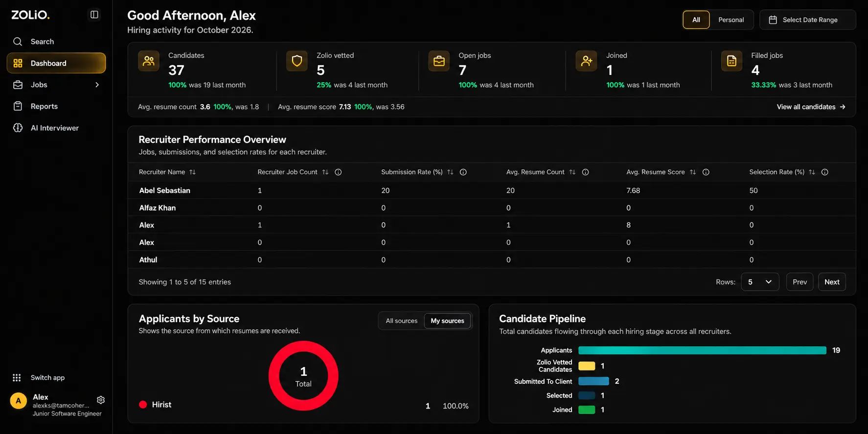868x434 pixels.
Task: Go to Dashboard in sidebar
Action: tap(56, 63)
